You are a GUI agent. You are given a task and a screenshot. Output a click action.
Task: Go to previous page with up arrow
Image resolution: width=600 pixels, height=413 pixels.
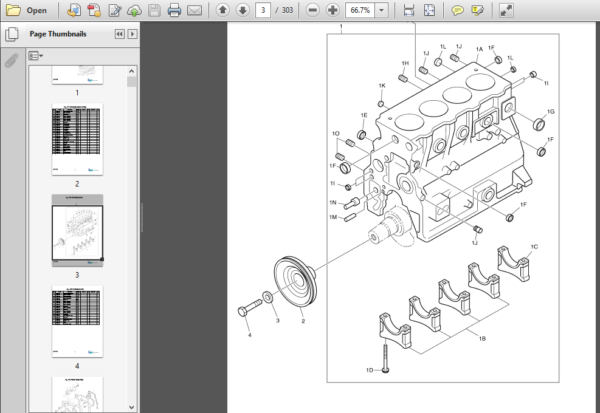pyautogui.click(x=223, y=10)
